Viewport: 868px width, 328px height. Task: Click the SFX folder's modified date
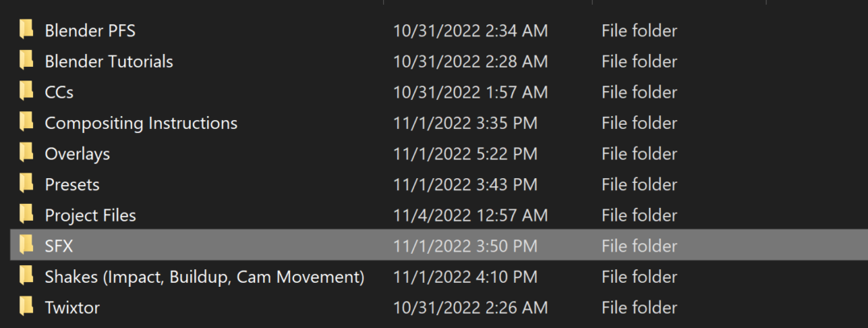click(x=465, y=246)
